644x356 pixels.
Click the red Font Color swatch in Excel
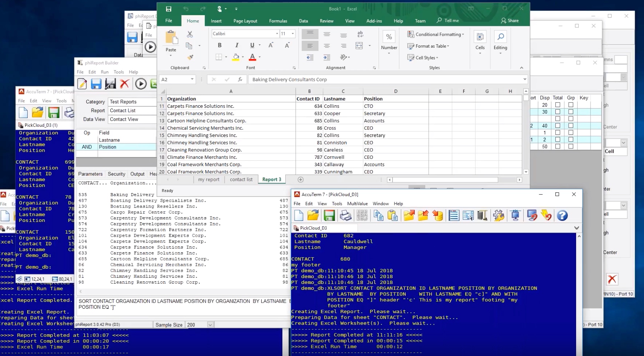(252, 57)
